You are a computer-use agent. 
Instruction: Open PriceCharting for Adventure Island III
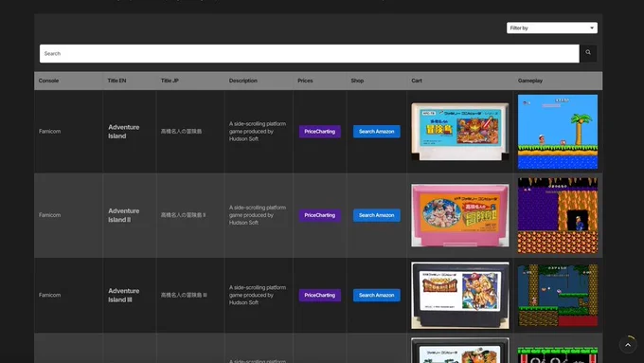coord(319,295)
